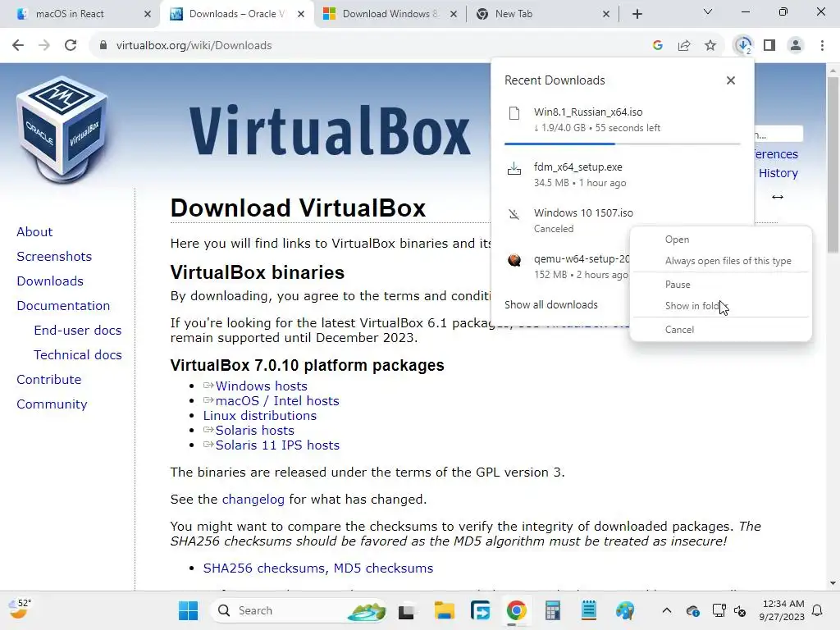Screen dimensions: 840x630
Task: Click the qemu-w64-setup download icon
Action: [514, 260]
